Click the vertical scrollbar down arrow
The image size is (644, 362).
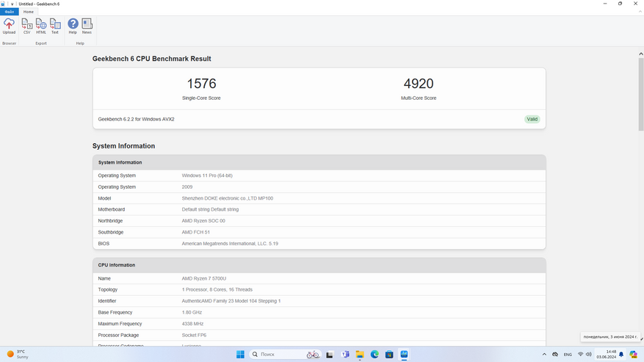tap(641, 341)
